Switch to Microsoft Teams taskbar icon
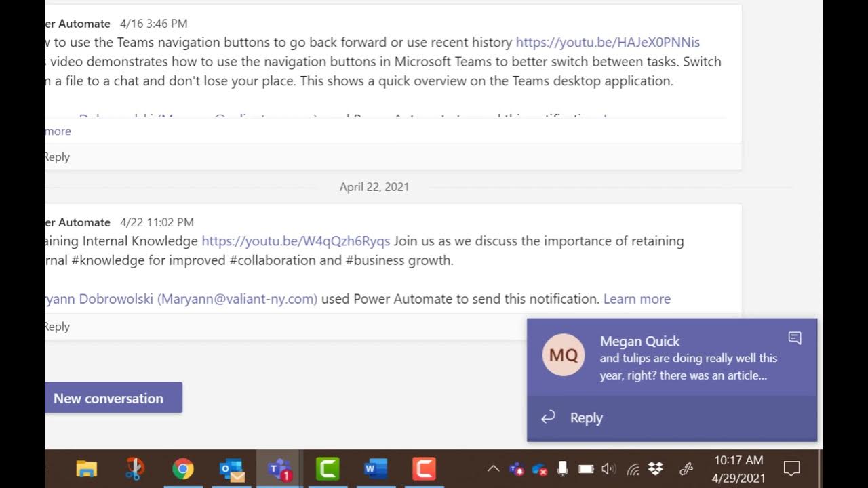The height and width of the screenshot is (488, 868). [279, 469]
